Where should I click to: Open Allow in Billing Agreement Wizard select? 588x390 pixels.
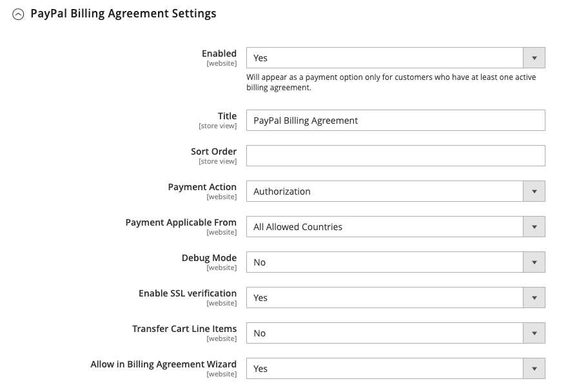pyautogui.click(x=396, y=368)
